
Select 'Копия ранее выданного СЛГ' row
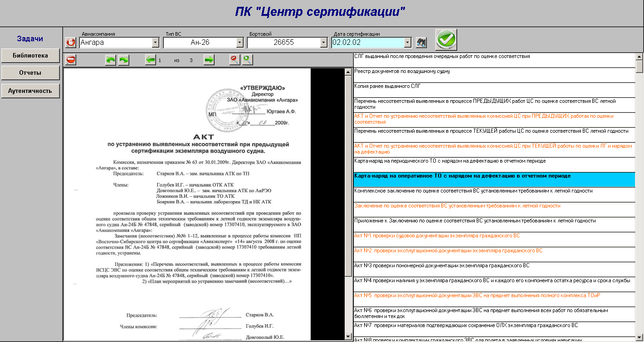[x=494, y=90]
